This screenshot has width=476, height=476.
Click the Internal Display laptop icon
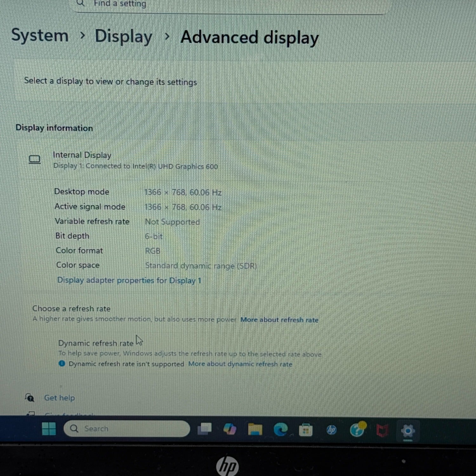tap(35, 159)
